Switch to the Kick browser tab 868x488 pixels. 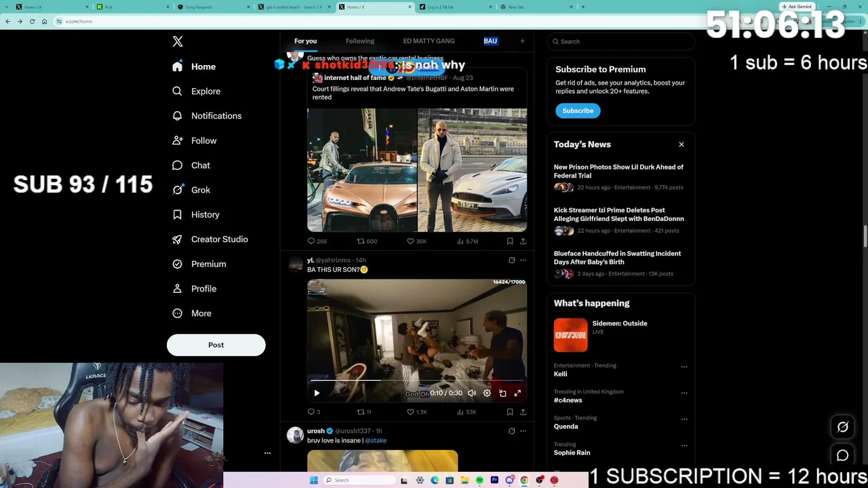pos(132,7)
